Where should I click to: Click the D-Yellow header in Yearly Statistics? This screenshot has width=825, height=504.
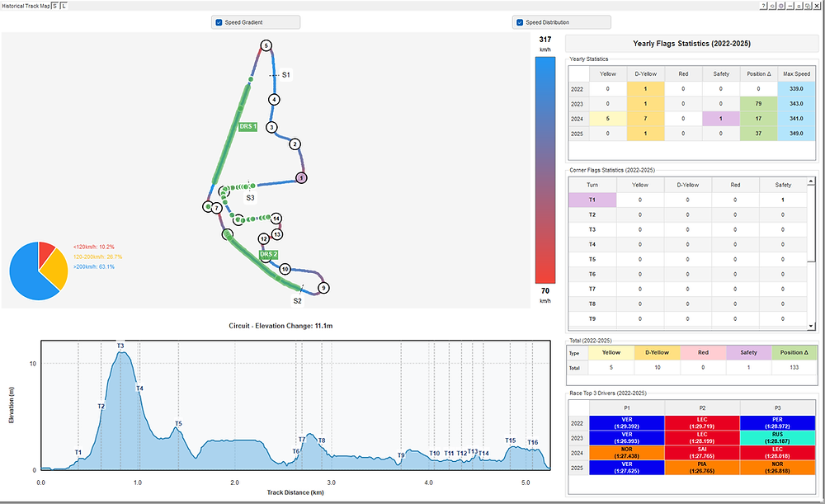click(x=646, y=73)
